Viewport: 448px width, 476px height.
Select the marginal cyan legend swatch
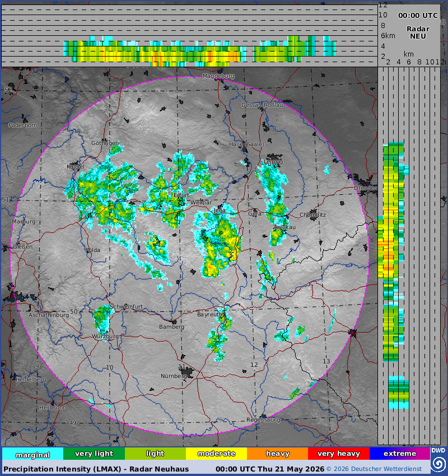(x=33, y=454)
